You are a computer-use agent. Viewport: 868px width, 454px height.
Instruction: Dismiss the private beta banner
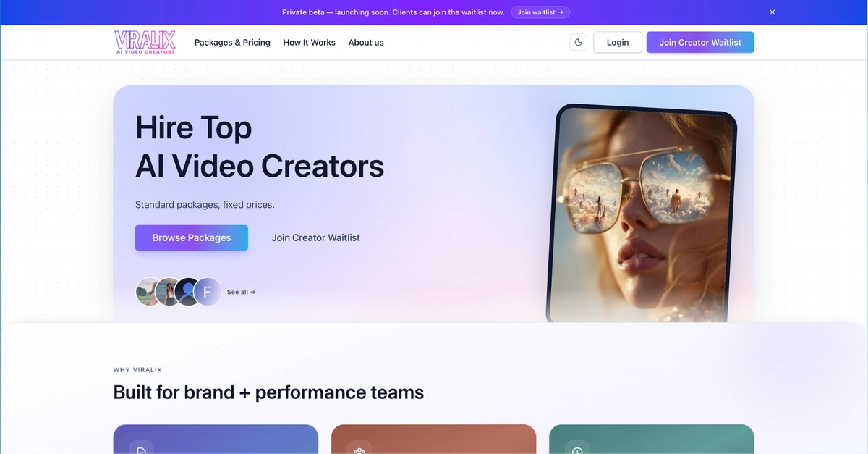pos(772,12)
